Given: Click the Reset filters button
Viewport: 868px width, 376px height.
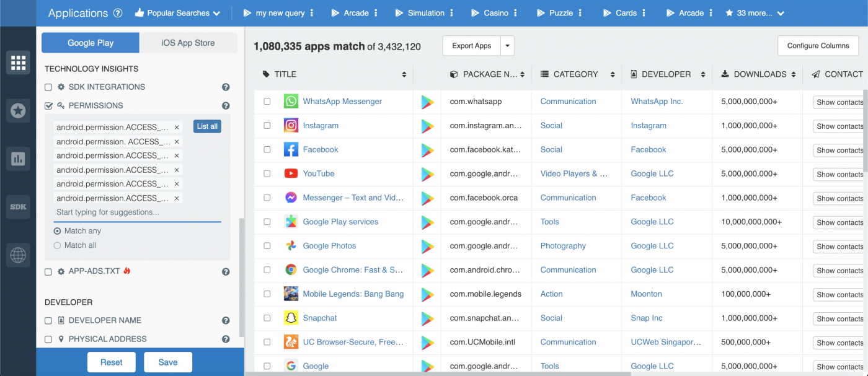Looking at the screenshot, I should pos(112,362).
